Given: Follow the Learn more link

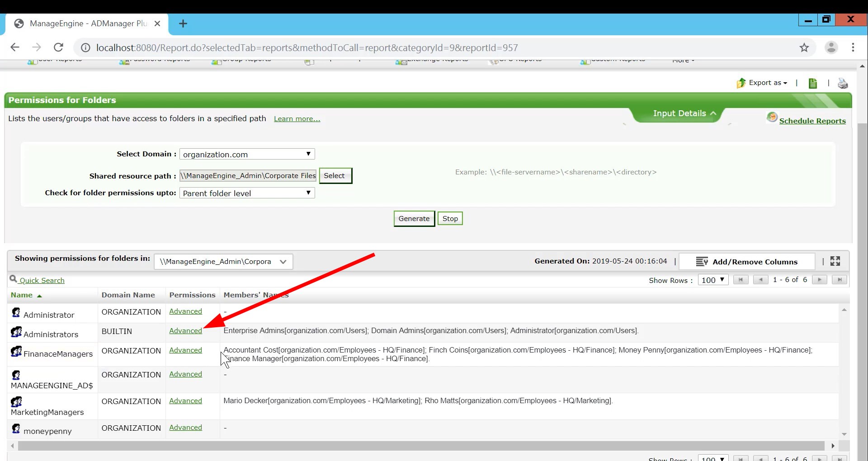Looking at the screenshot, I should 297,119.
